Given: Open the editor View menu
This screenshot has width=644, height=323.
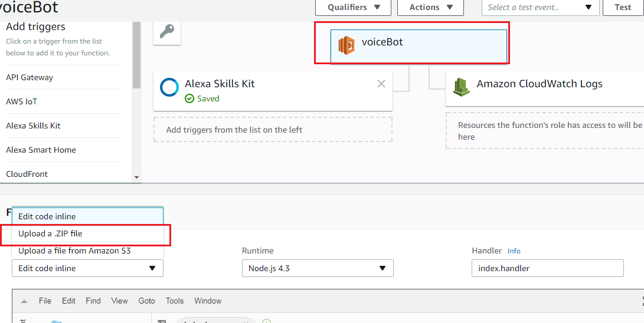Looking at the screenshot, I should [x=119, y=301].
